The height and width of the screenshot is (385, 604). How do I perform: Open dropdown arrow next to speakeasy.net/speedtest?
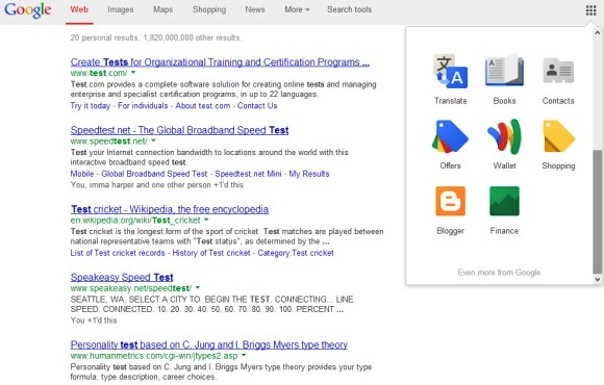(x=198, y=287)
